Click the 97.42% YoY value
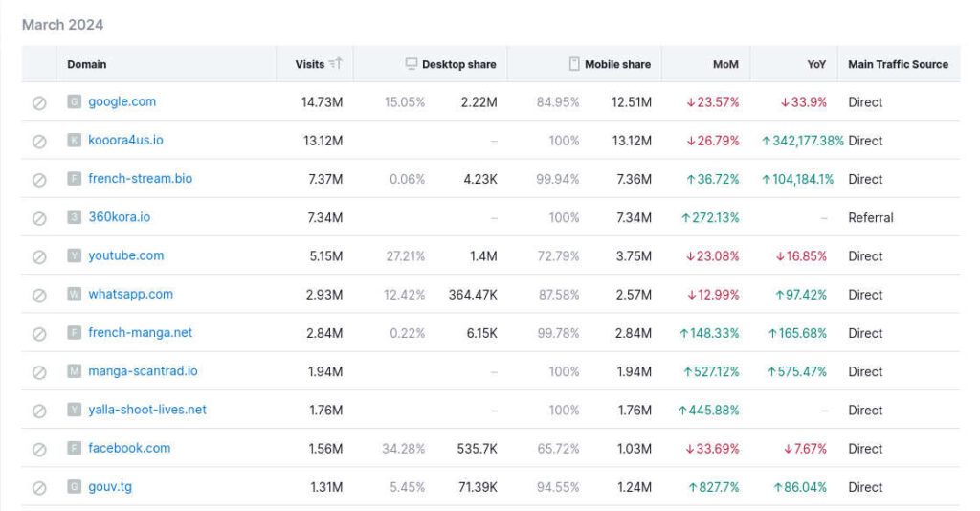The image size is (980, 511). tap(801, 295)
